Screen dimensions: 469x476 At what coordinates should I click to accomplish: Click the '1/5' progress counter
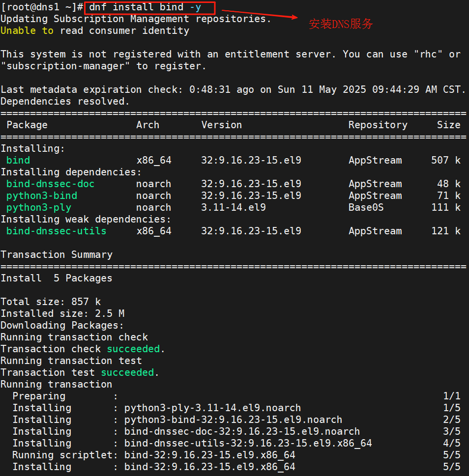point(452,408)
